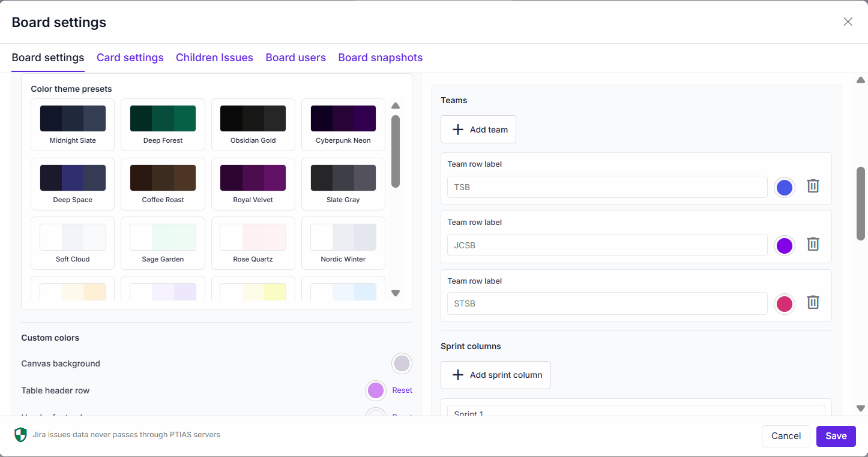Apply the Rose Quartz theme preset
The height and width of the screenshot is (457, 868).
point(253,243)
